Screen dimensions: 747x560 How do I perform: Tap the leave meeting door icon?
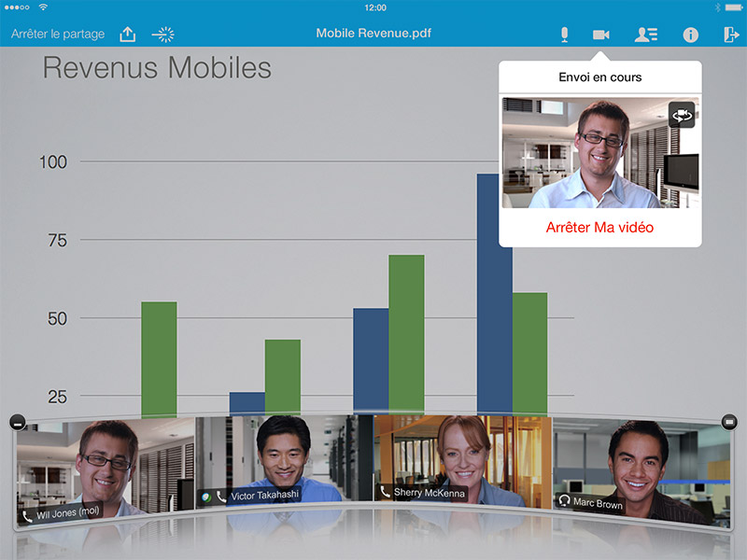pyautogui.click(x=730, y=35)
